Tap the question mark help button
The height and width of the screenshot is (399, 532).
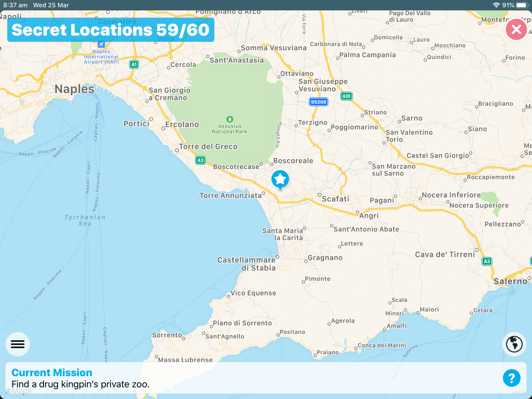click(512, 378)
